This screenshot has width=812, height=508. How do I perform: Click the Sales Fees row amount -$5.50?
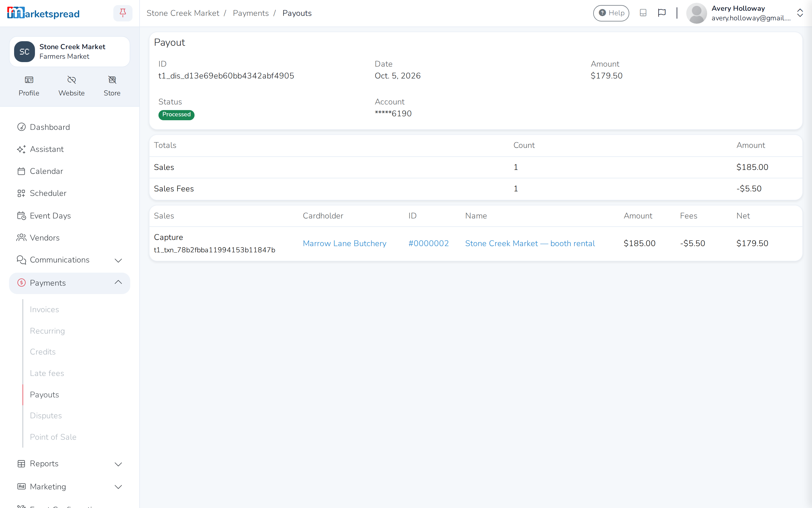tap(749, 189)
